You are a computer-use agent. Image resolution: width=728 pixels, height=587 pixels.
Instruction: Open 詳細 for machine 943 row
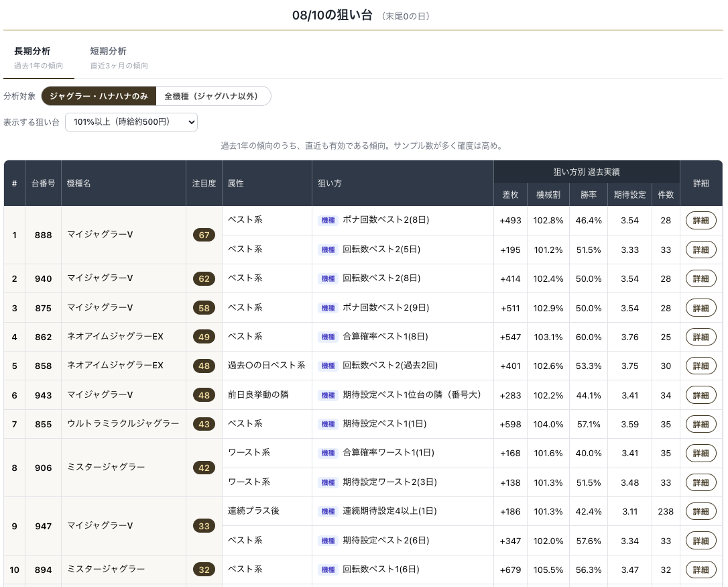701,396
